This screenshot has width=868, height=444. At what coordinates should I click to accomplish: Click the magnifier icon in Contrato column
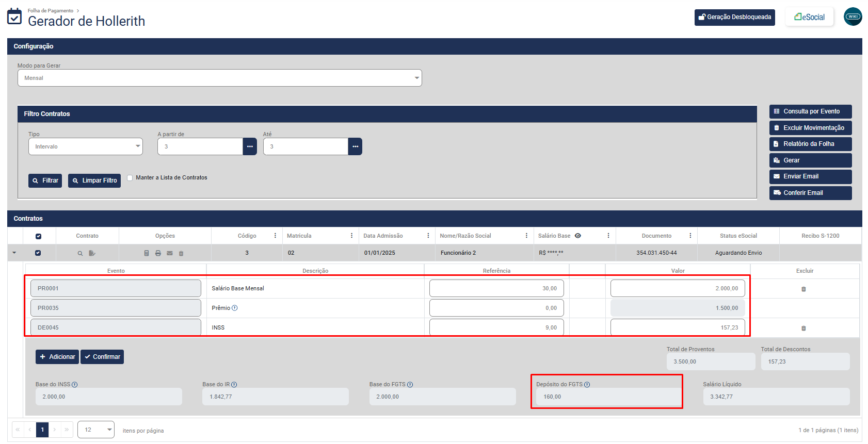[80, 253]
